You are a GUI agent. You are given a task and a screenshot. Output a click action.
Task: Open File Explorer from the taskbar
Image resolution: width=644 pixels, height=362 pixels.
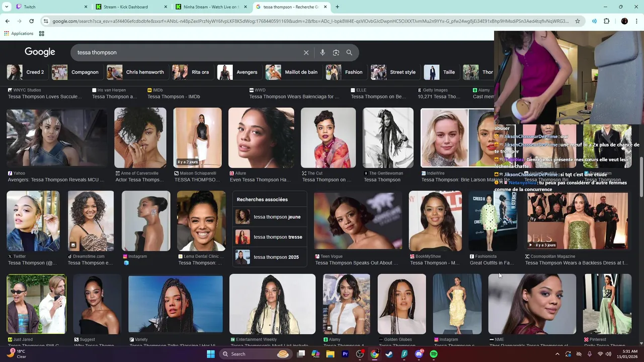coord(330,354)
